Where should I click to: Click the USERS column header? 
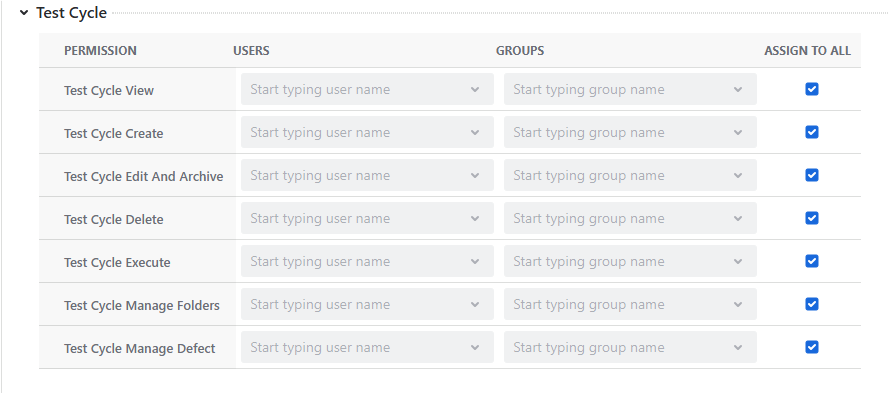[x=251, y=50]
